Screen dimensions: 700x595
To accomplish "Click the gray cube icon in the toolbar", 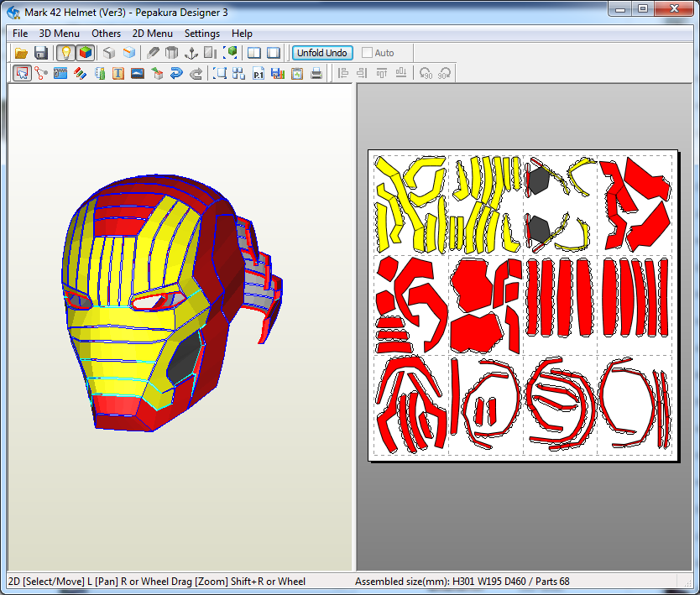I will pyautogui.click(x=109, y=53).
